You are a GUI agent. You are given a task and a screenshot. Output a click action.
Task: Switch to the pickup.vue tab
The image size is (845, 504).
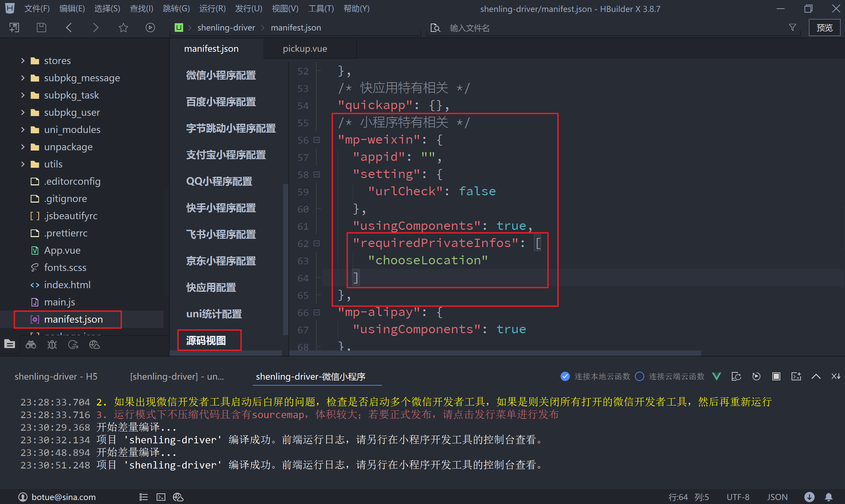tap(305, 48)
